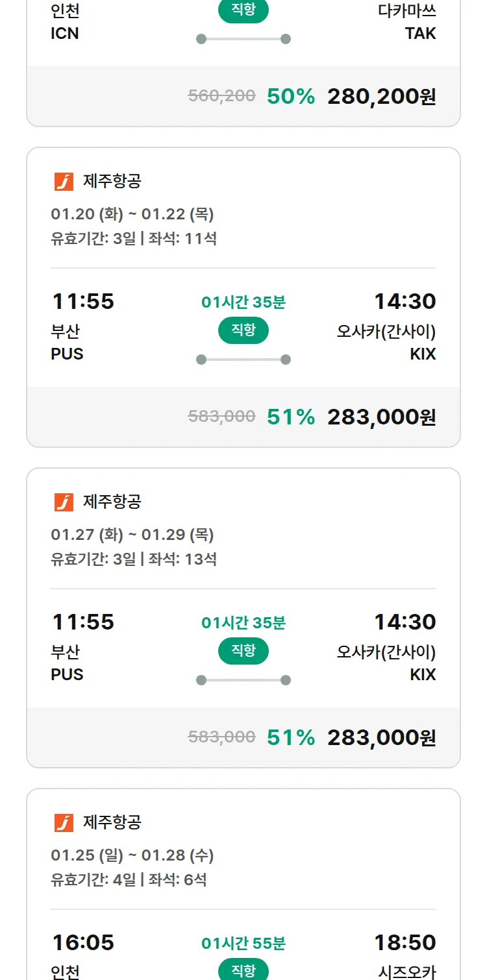Image resolution: width=487 pixels, height=980 pixels.
Task: Click Jeju Air logo on 01.27 flight card
Action: pos(64,502)
